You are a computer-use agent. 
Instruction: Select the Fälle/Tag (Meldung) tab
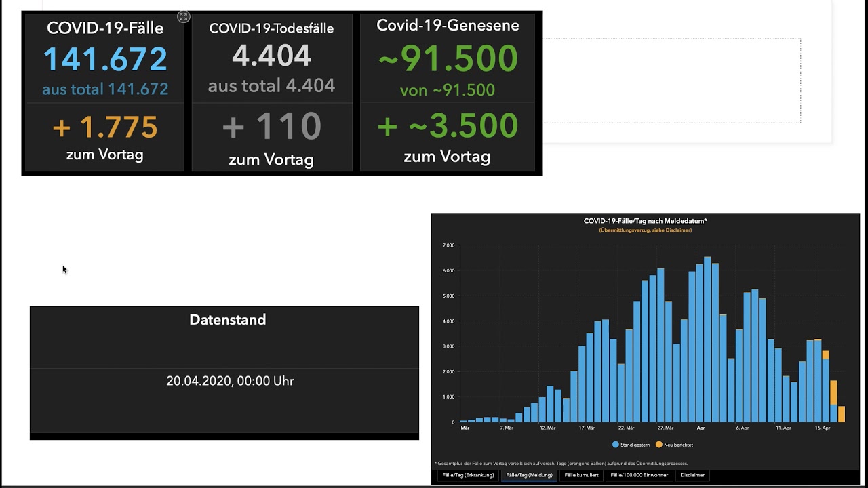tap(529, 475)
